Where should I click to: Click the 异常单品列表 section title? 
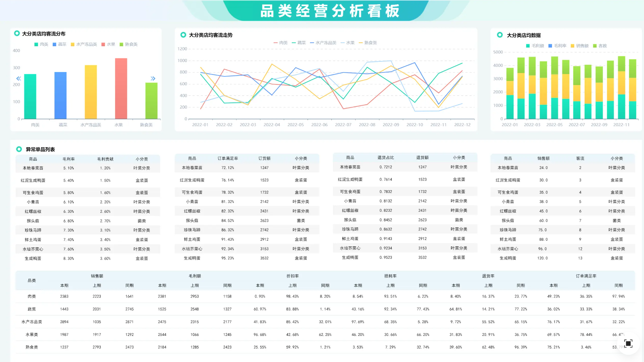pyautogui.click(x=40, y=149)
